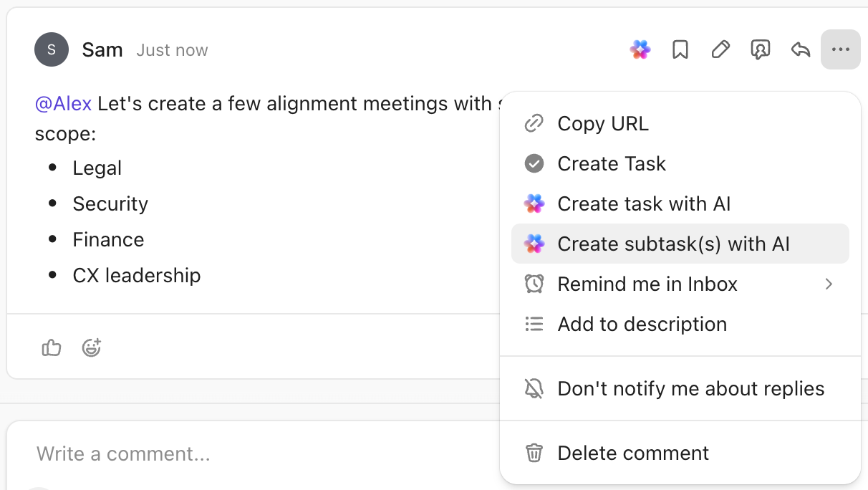Viewport: 868px width, 490px height.
Task: Click the trash icon next to Delete comment
Action: coord(534,453)
